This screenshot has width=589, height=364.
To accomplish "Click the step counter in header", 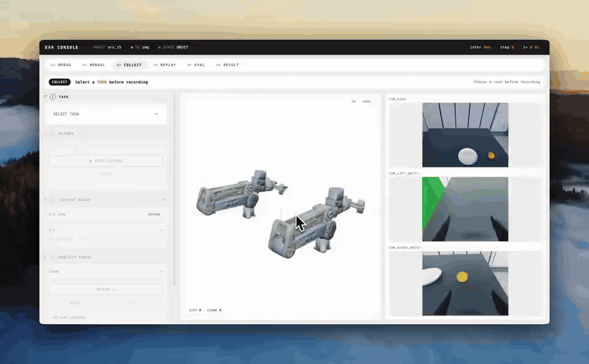I will coord(507,47).
